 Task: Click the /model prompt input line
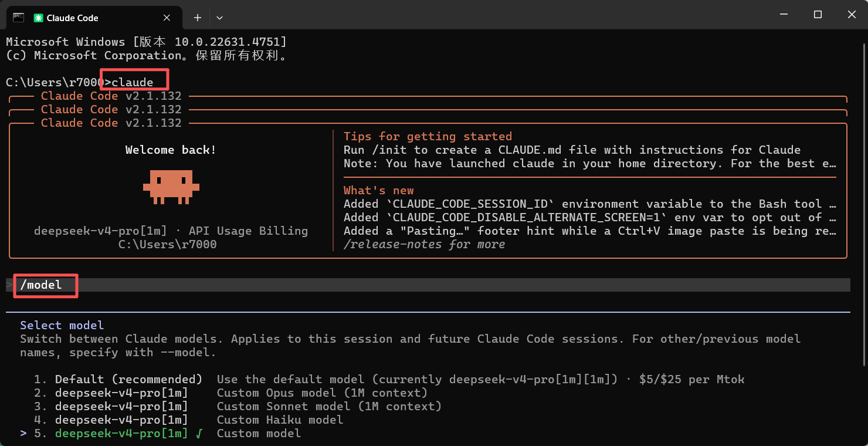pos(428,285)
